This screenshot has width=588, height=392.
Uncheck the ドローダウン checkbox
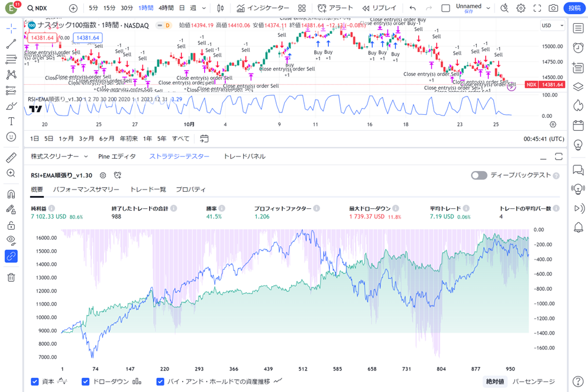click(85, 382)
